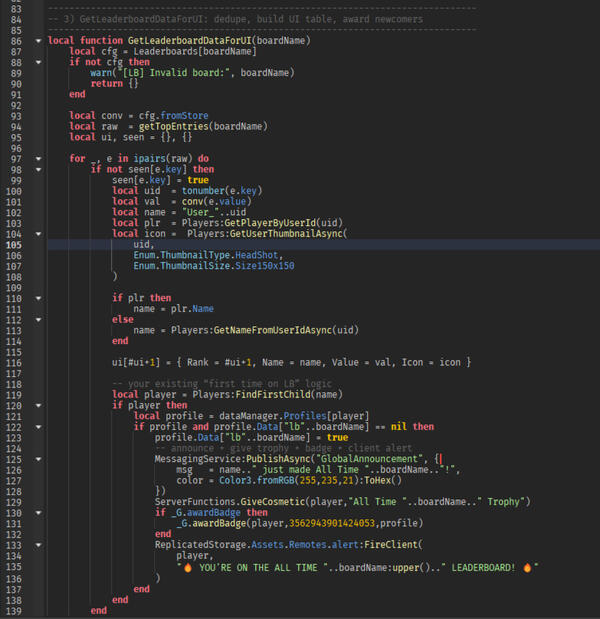Click 'GetNameFromUserIdAsync(uid)' on line 113
This screenshot has height=619, width=600.
pyautogui.click(x=286, y=330)
